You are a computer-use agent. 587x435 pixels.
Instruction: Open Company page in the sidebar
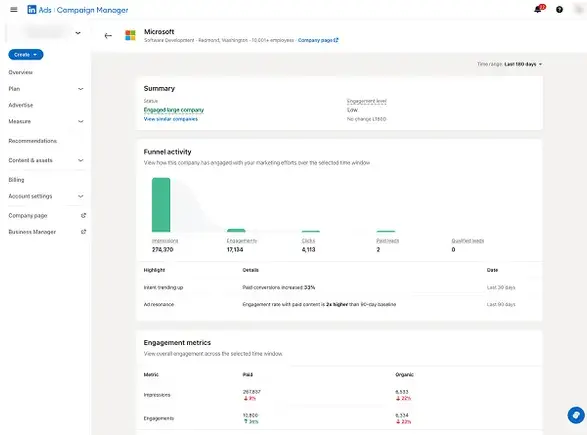tap(28, 216)
